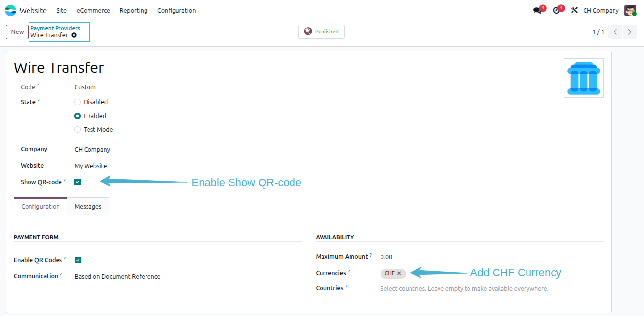Click the help mark next to Currencies

(349, 271)
